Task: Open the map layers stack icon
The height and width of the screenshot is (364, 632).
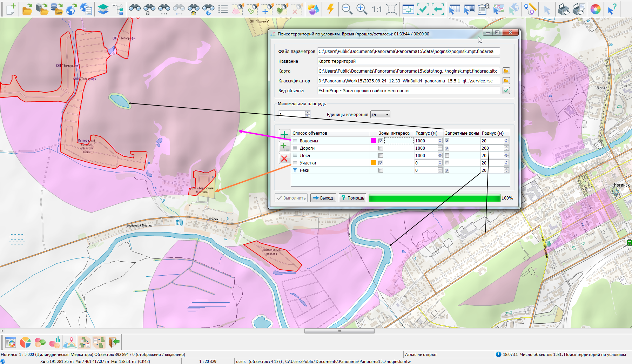Action: (103, 9)
